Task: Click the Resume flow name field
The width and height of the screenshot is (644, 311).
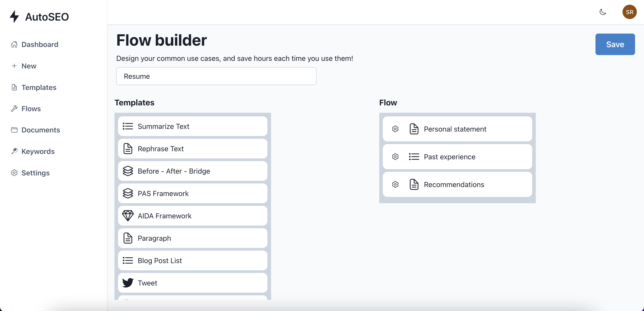Action: click(x=216, y=76)
